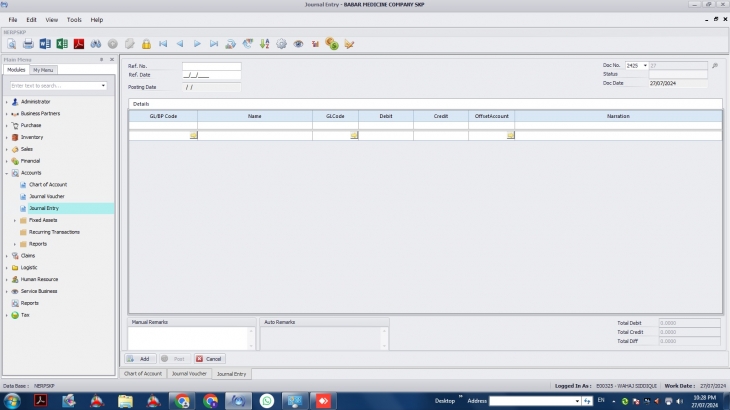
Task: Open lookup button in GLCode cell
Action: pos(354,135)
